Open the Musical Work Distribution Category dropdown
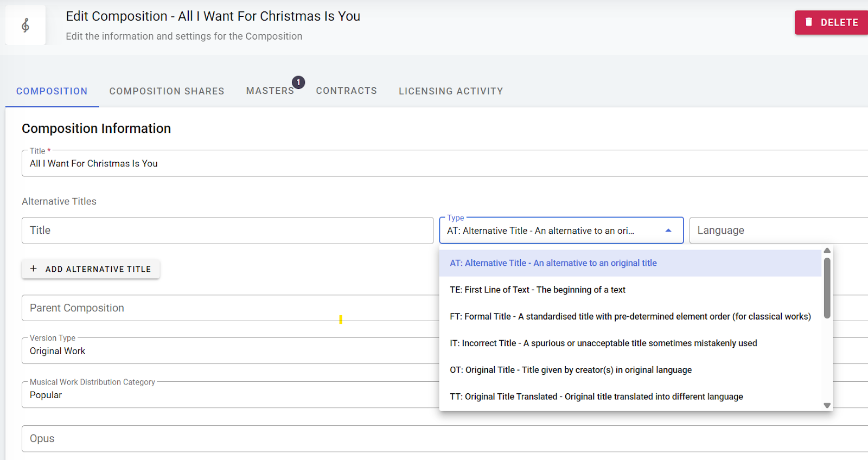 point(228,395)
